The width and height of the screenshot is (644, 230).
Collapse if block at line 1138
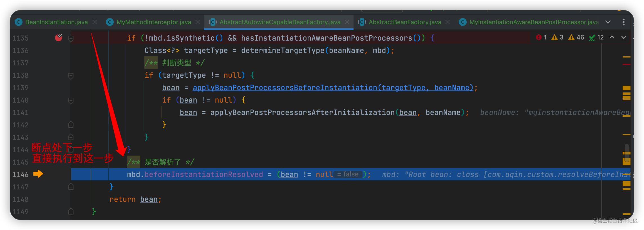71,76
